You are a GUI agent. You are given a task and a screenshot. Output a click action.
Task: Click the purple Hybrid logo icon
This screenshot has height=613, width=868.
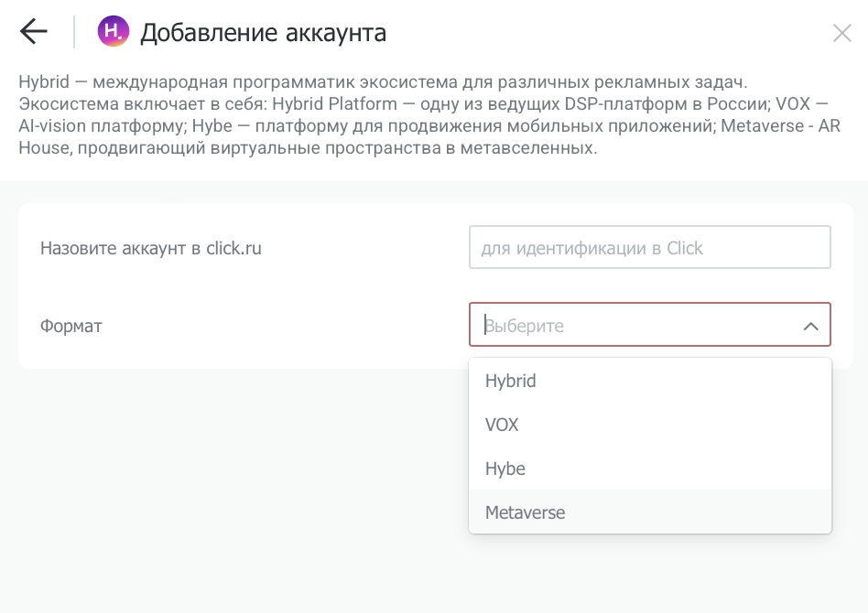pyautogui.click(x=114, y=31)
